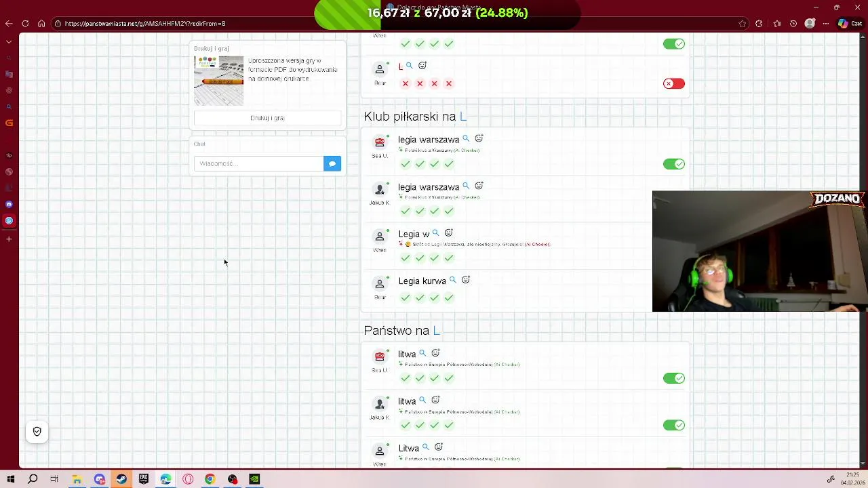Click magnifier icon next to Legia w

point(436,233)
